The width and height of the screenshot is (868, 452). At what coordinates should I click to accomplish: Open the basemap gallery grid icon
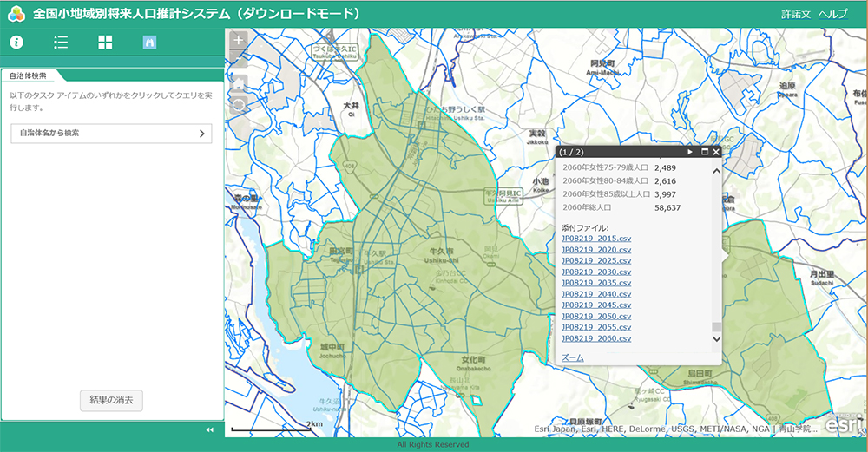[x=105, y=42]
